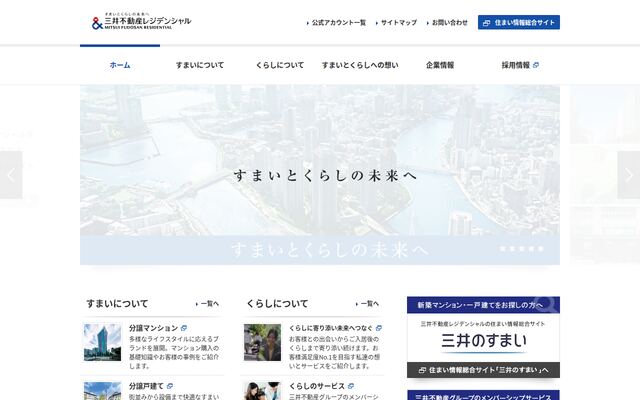Click external-link icon next to くらしのサービス
Screen dimensions: 640x400
[x=351, y=386]
